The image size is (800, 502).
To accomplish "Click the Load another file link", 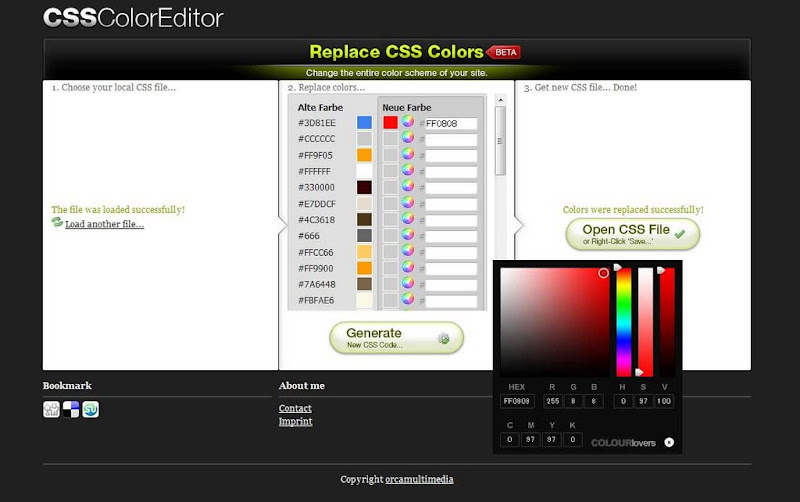I will click(x=105, y=224).
